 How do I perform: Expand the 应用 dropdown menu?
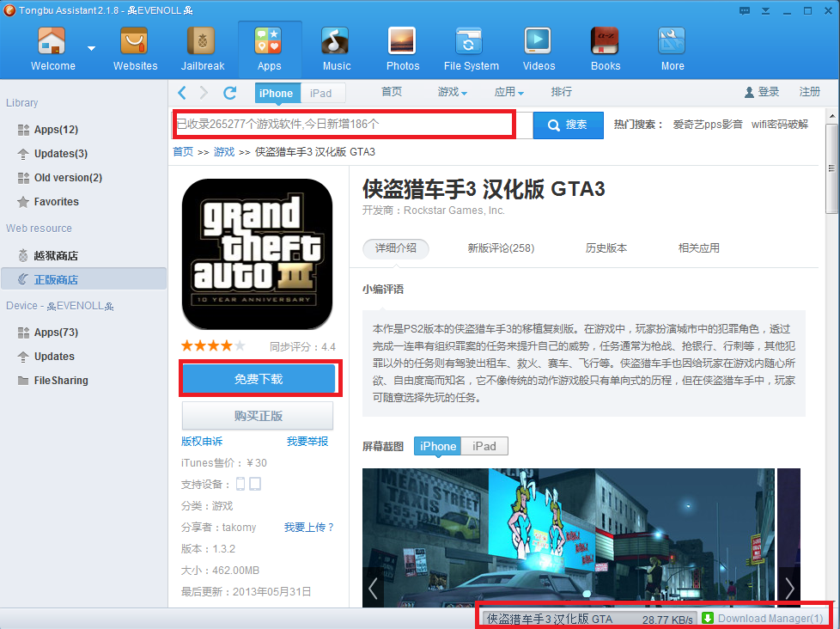pos(509,92)
